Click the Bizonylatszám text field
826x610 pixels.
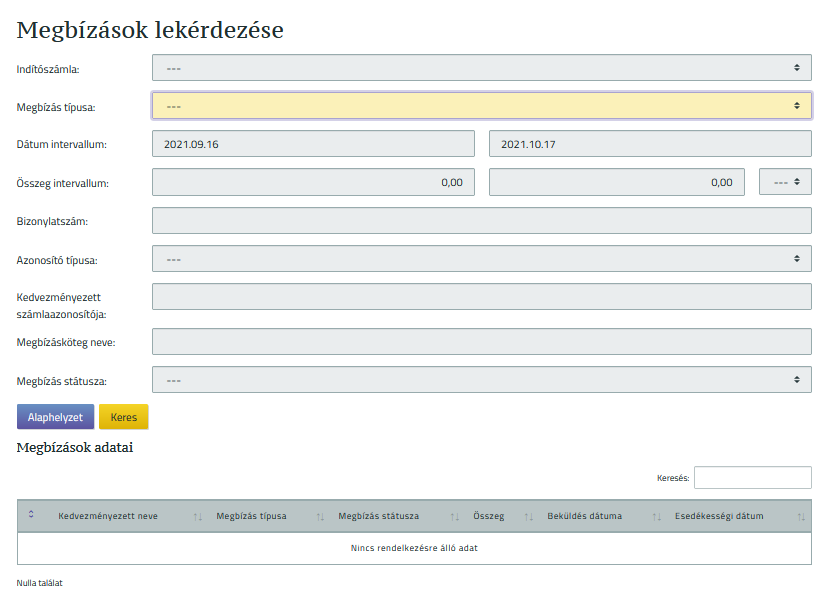481,220
